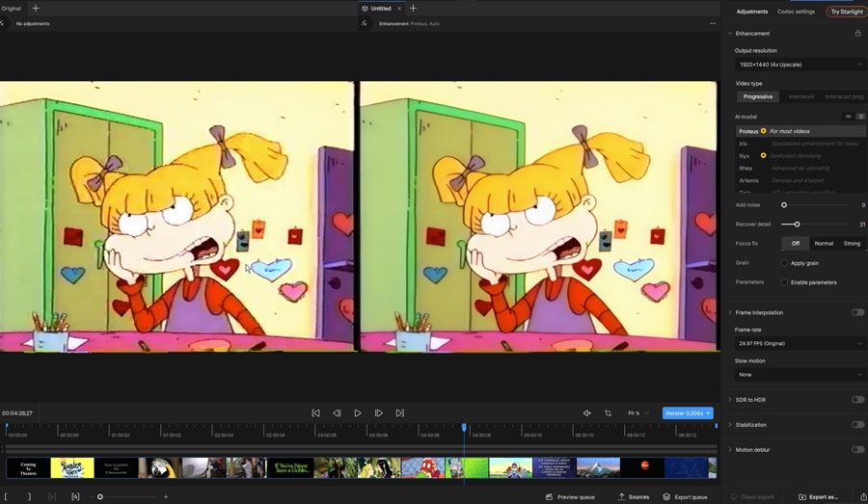Expand the SDR to HDR section

(730, 399)
